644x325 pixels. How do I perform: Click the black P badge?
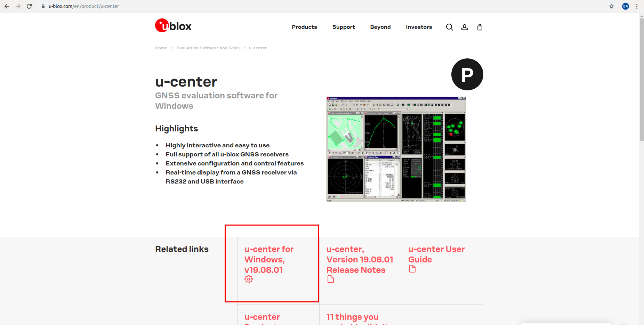tap(467, 74)
